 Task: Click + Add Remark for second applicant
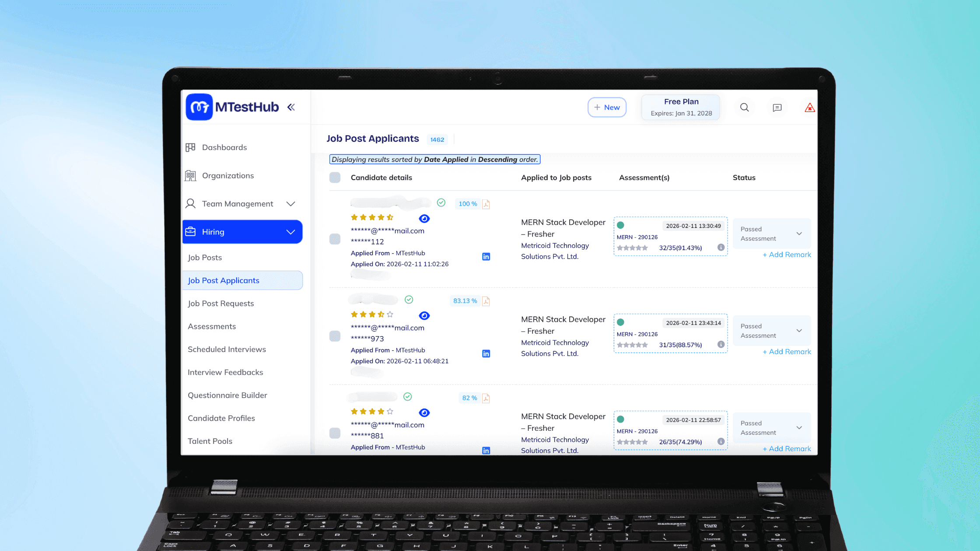coord(787,352)
